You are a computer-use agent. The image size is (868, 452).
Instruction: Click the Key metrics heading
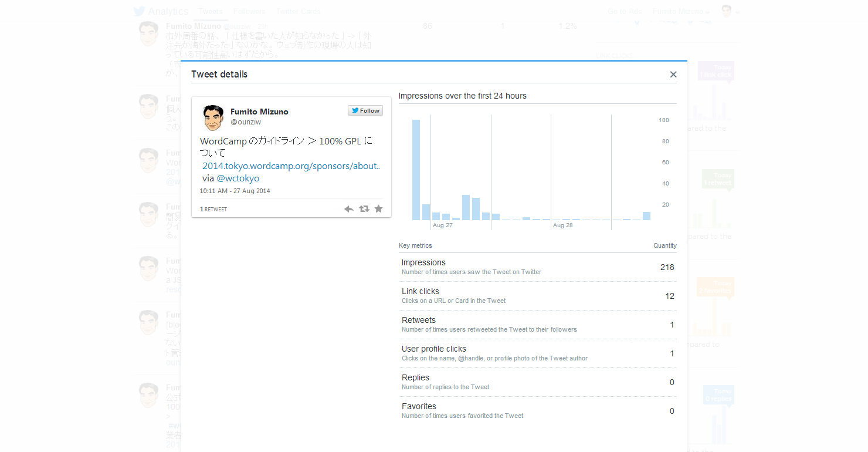415,245
